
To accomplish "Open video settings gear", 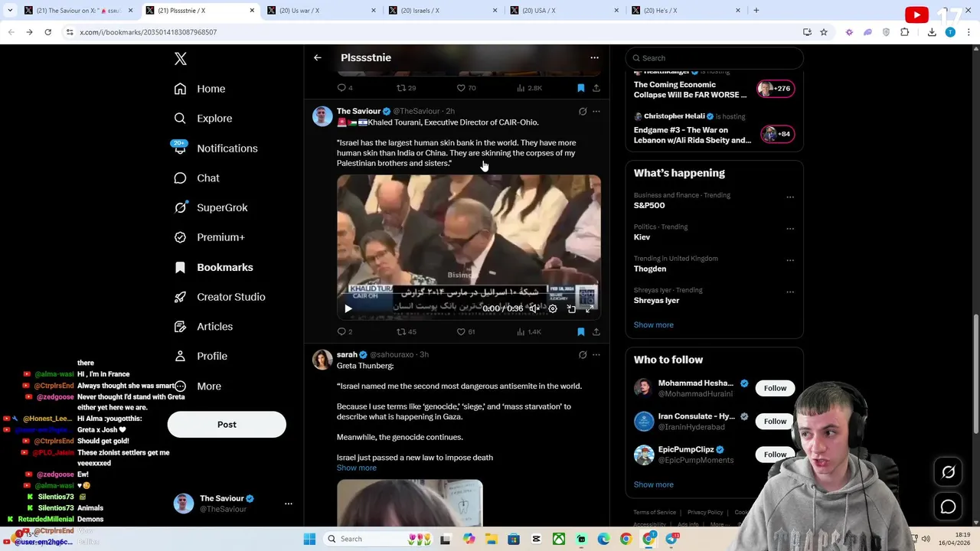I will [x=553, y=308].
